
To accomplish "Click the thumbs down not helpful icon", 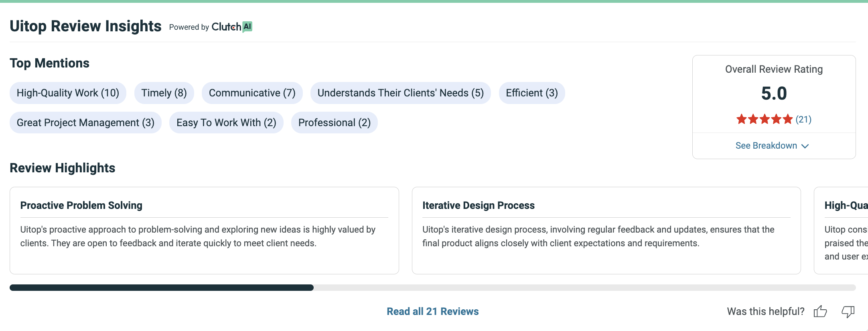I will tap(848, 311).
